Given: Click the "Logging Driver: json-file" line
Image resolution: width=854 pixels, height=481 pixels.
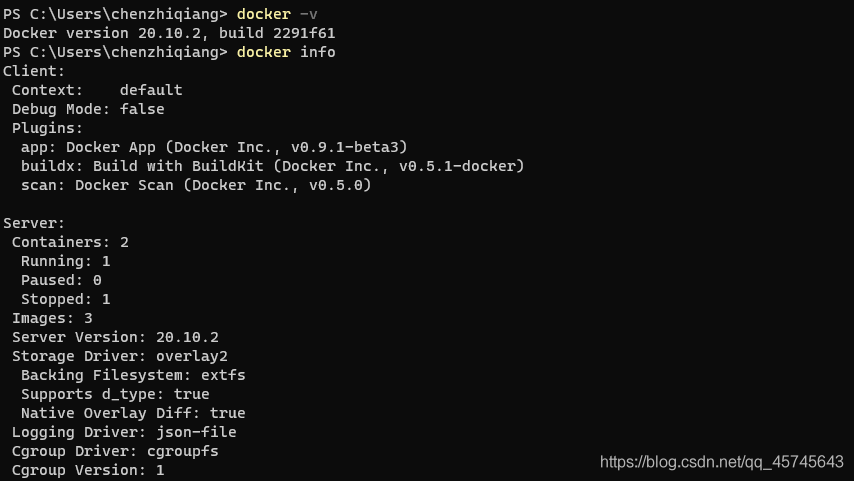Looking at the screenshot, I should tap(124, 432).
